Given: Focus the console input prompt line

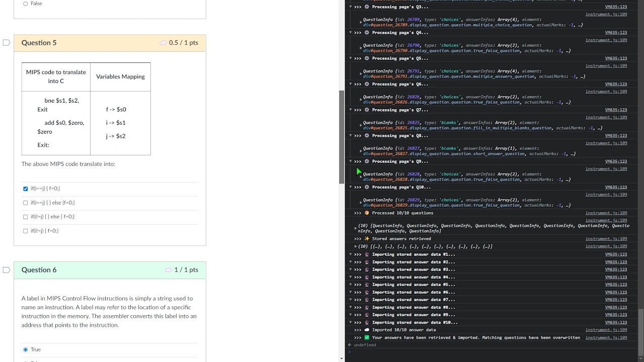Looking at the screenshot, I should tap(493, 352).
